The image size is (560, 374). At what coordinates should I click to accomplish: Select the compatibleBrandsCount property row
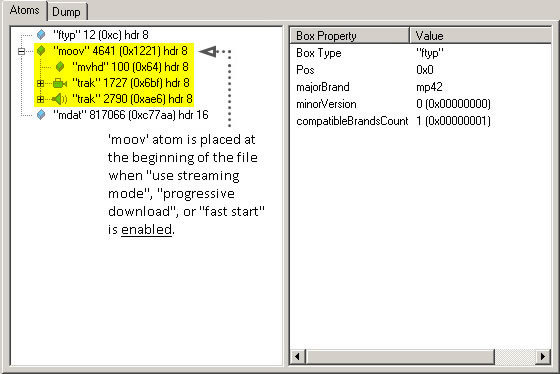click(x=421, y=121)
